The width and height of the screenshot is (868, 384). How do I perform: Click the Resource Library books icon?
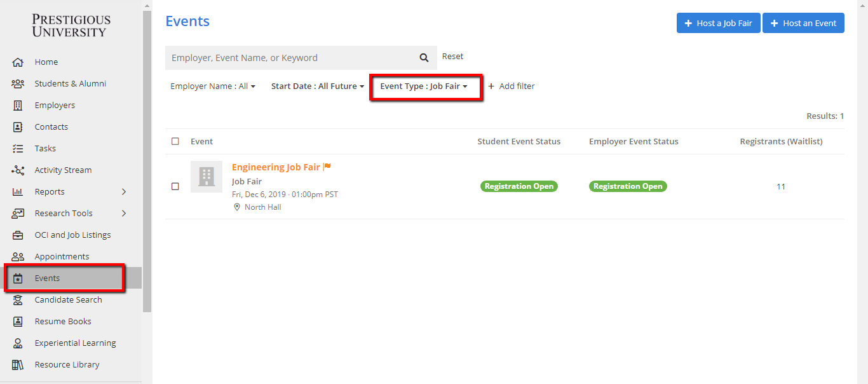18,365
